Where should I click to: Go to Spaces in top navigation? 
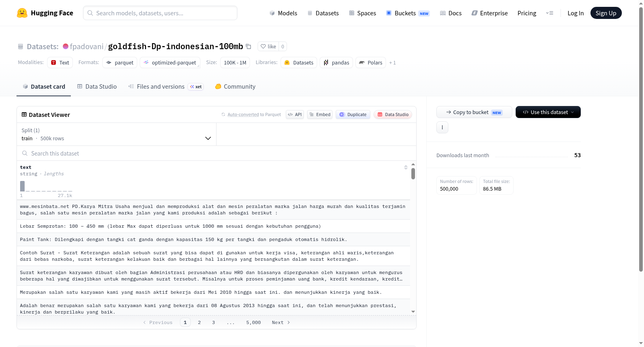click(x=363, y=13)
